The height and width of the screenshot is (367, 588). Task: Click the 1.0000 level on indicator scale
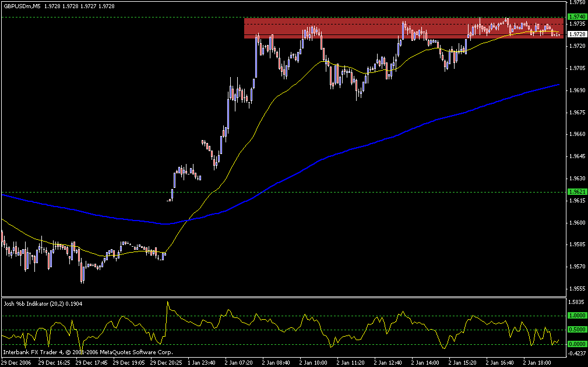point(577,316)
